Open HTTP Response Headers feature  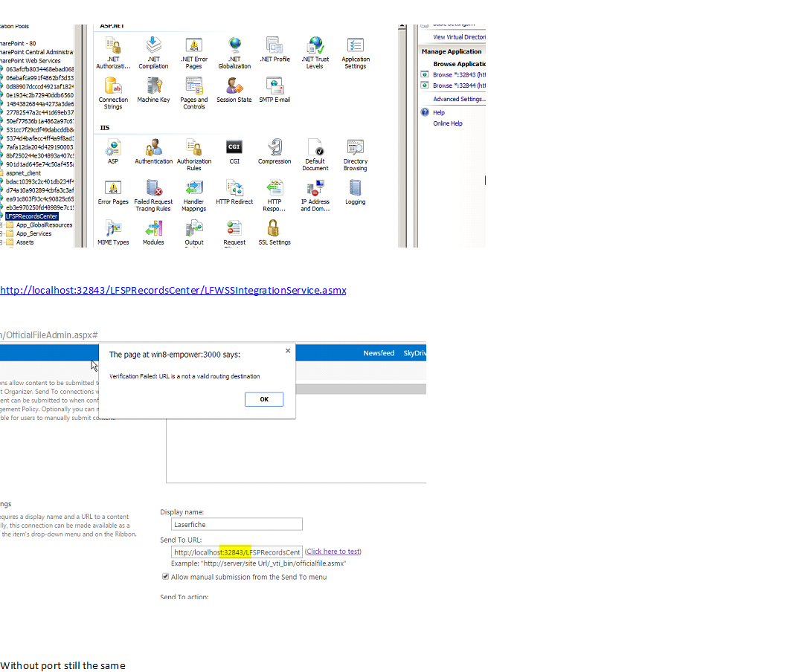coord(274,196)
